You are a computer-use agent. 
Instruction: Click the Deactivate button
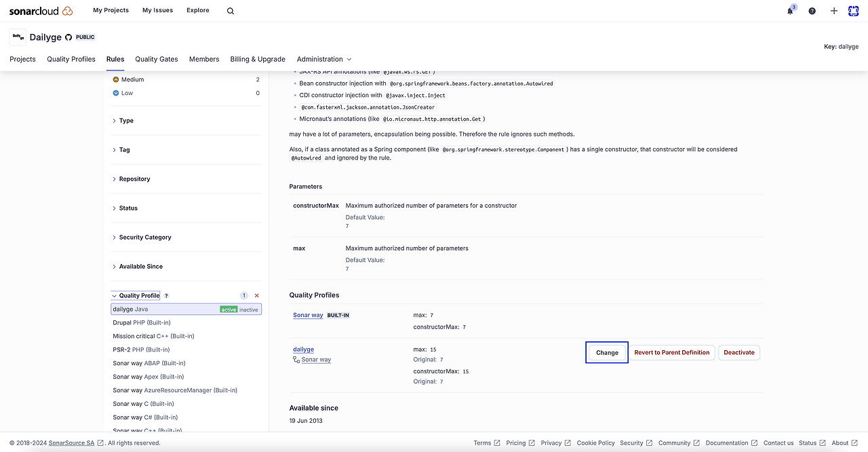tap(739, 353)
